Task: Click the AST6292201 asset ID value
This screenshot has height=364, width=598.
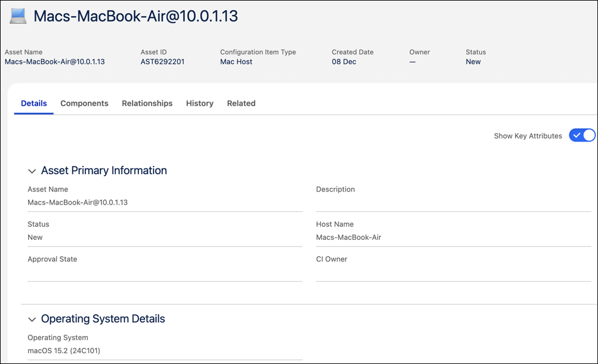Action: point(162,61)
